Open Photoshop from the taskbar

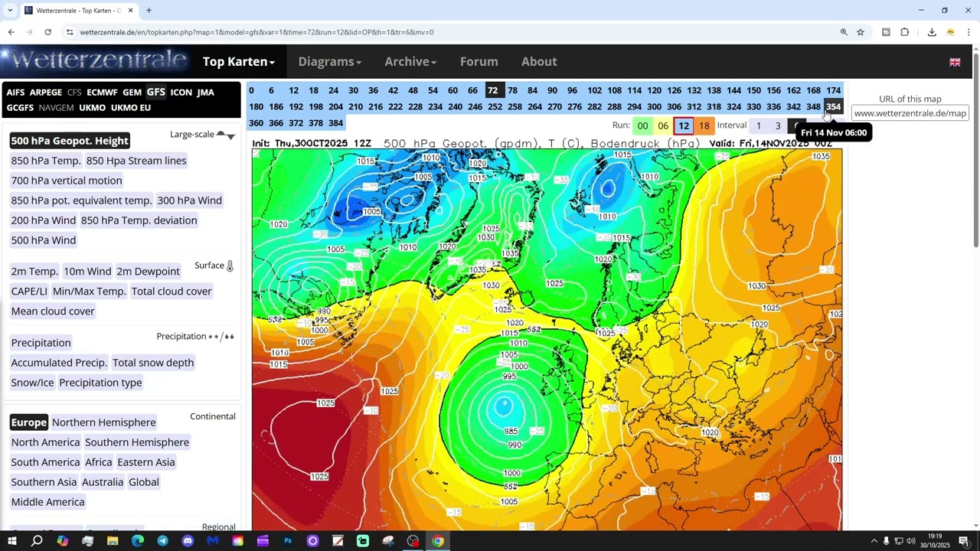click(288, 541)
